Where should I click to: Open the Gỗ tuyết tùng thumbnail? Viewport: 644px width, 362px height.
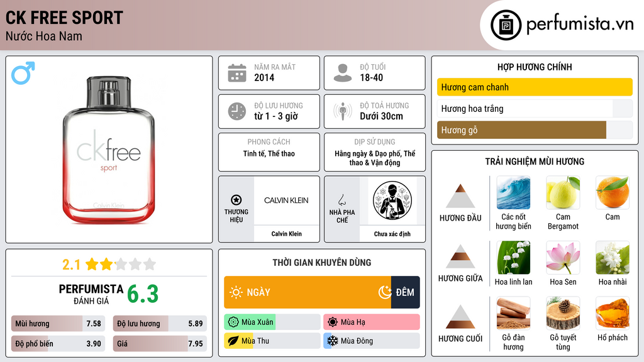pyautogui.click(x=563, y=313)
